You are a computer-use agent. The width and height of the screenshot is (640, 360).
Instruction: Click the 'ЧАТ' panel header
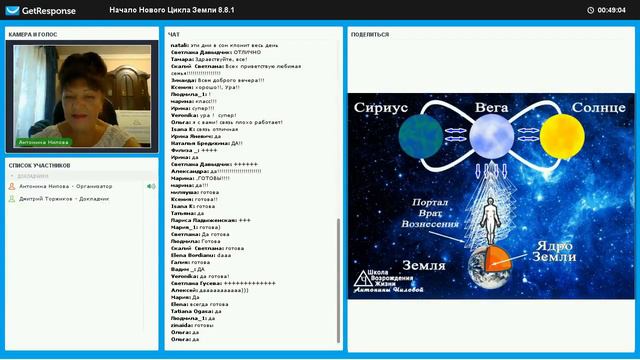174,35
